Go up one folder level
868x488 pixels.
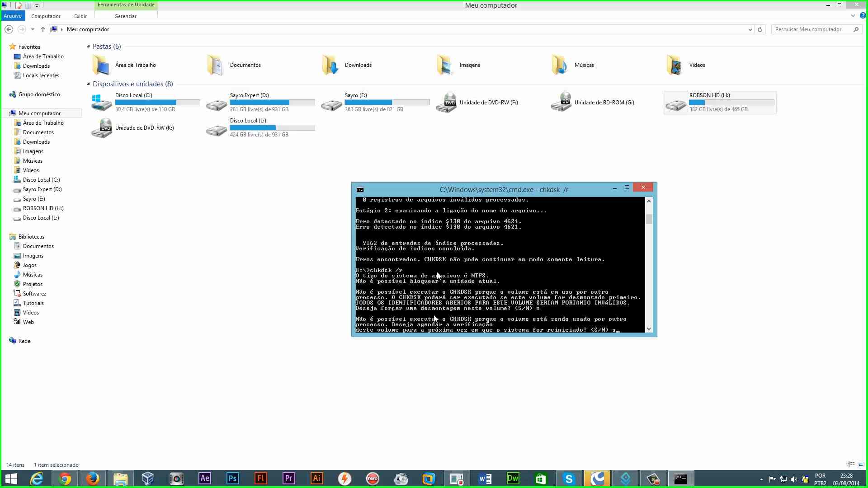pyautogui.click(x=43, y=29)
